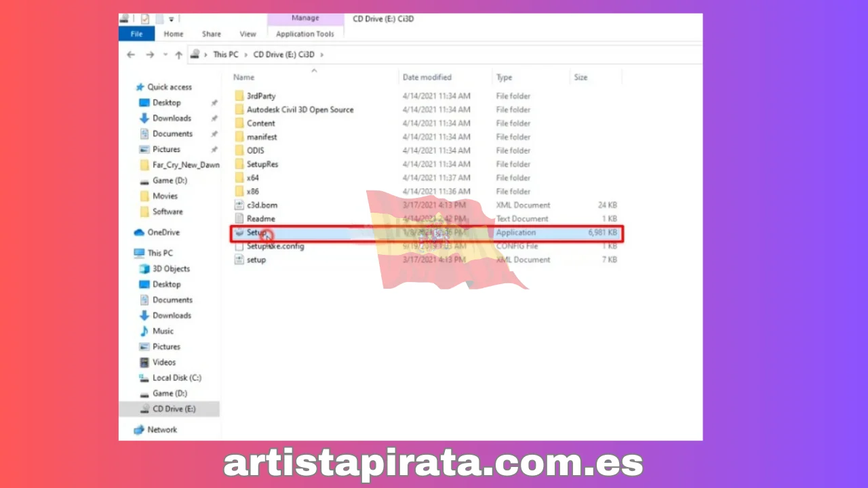Viewport: 868px width, 488px height.
Task: Select Local Disk (C:) in the sidebar
Action: click(x=176, y=378)
